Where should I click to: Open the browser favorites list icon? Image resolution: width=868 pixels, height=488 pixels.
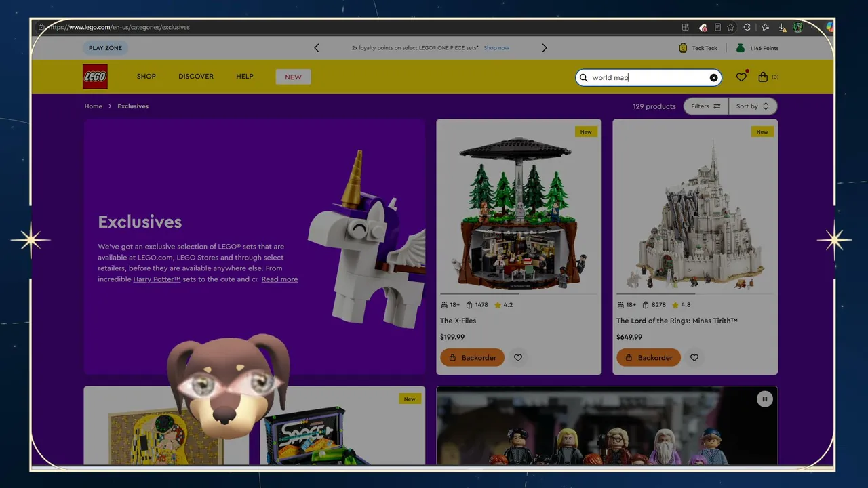click(x=766, y=28)
